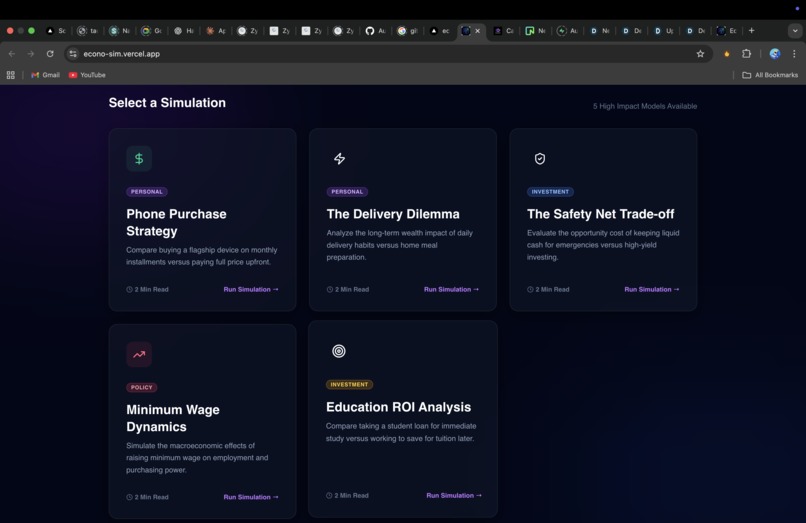Click the shield icon on The Safety Net Trade-off card

point(540,158)
